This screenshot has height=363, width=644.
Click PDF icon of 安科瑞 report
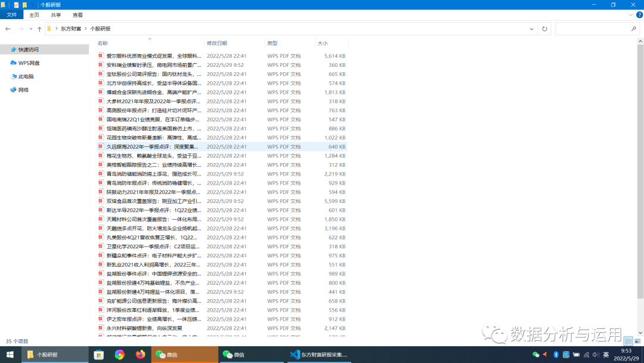click(101, 64)
